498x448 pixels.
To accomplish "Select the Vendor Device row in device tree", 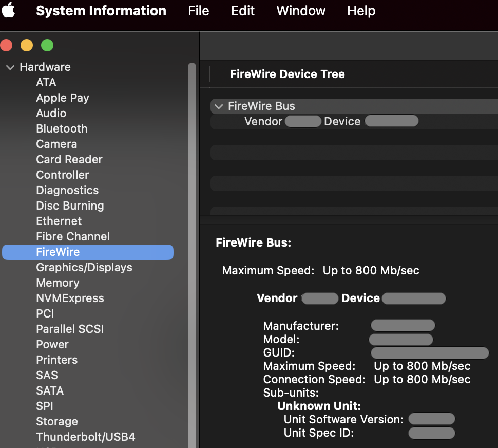I will [x=354, y=121].
